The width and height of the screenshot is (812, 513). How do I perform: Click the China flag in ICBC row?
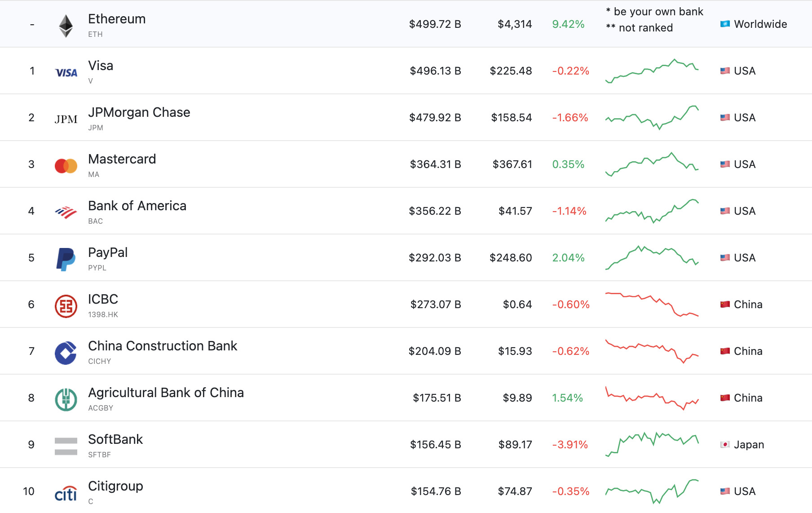(x=725, y=304)
